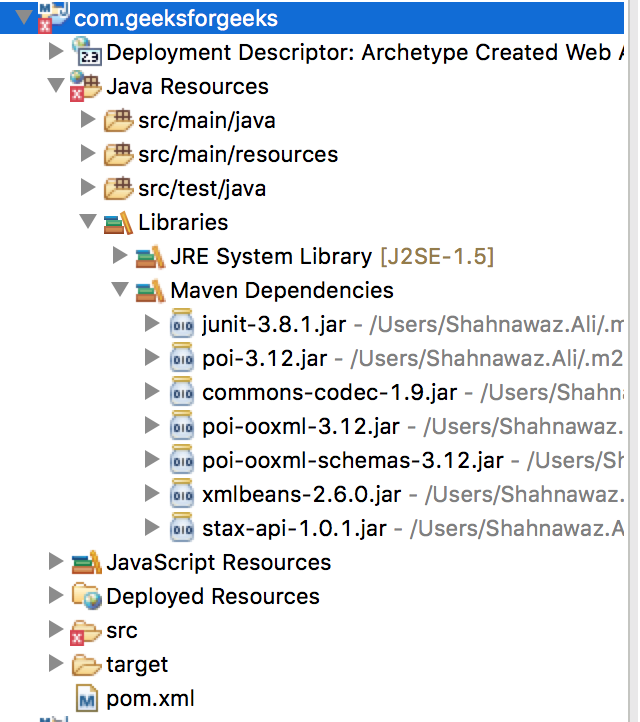Screen dimensions: 640x722
Task: Click the src/main/resources package folder icon
Action: [x=118, y=154]
